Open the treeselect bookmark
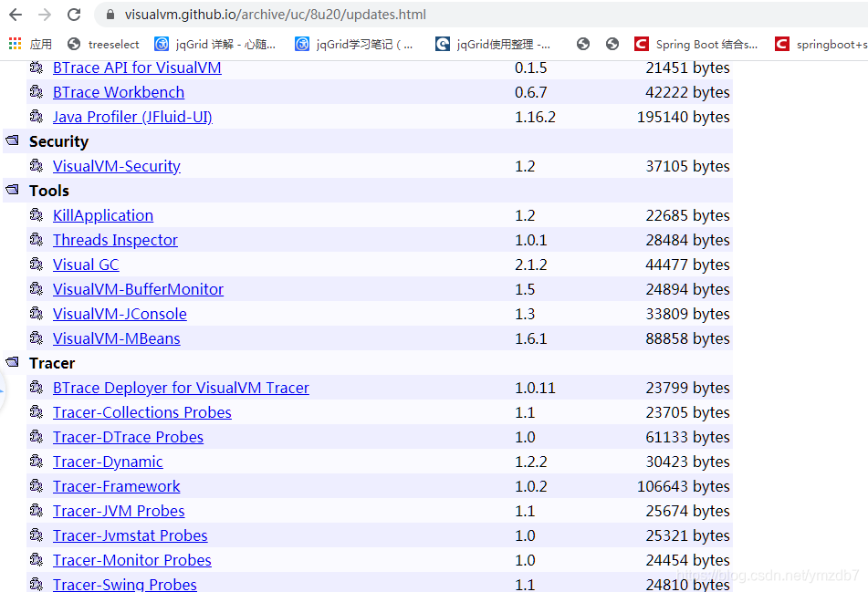This screenshot has height=592, width=868. click(x=103, y=45)
